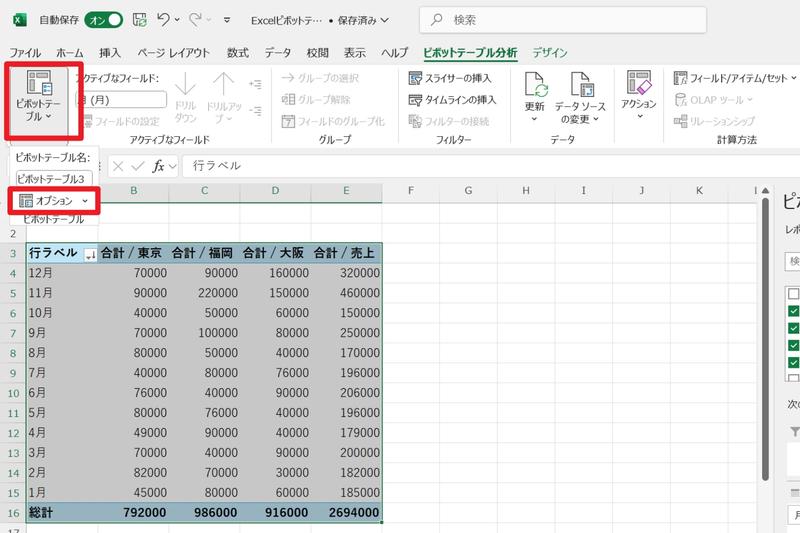The width and height of the screenshot is (800, 533).
Task: Click the Save icon in title bar
Action: point(139,20)
